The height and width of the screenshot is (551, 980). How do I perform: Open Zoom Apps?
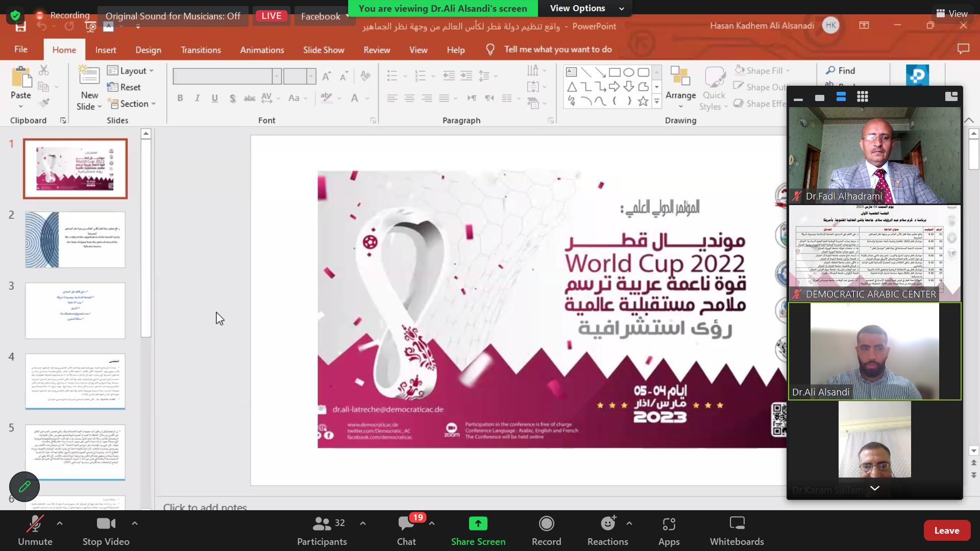(669, 524)
